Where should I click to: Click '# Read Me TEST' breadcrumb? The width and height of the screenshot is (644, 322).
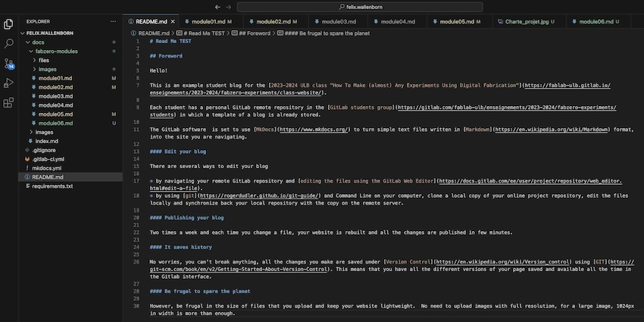tap(204, 33)
